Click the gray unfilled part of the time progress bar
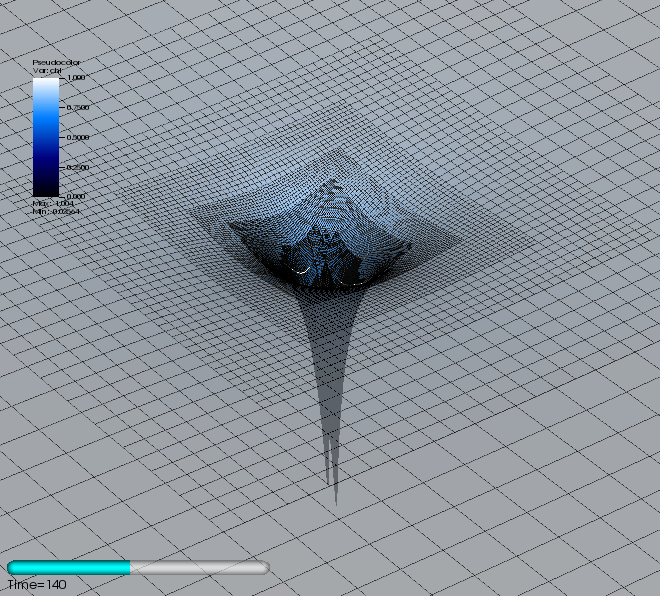 tap(198, 568)
